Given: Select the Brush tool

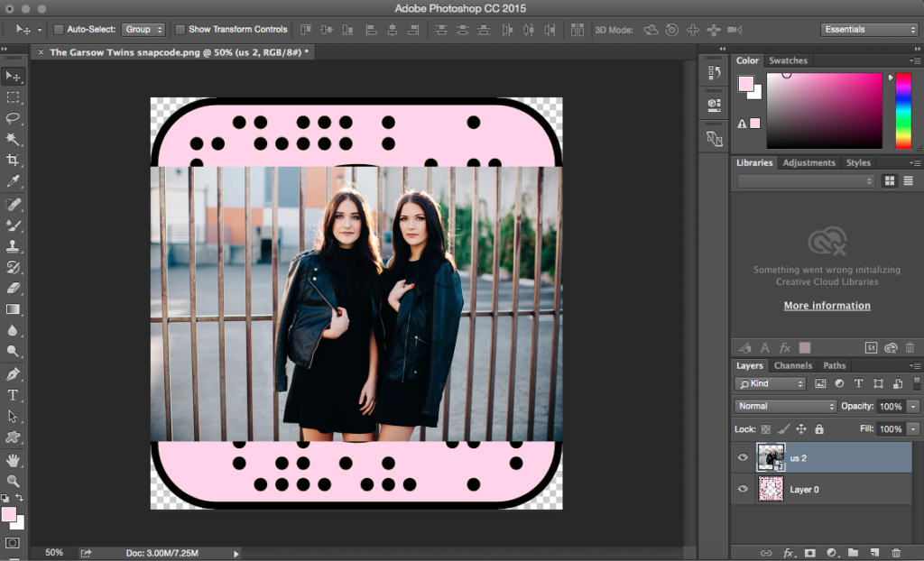Looking at the screenshot, I should pos(13,225).
